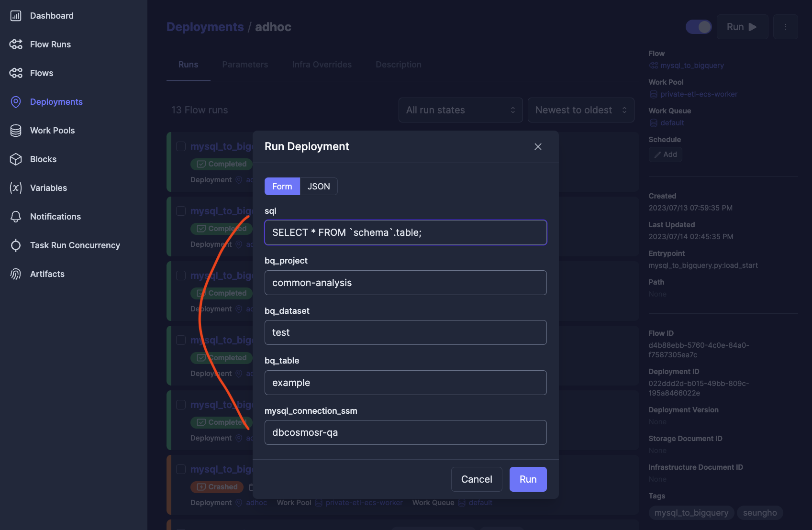
Task: Click the Variables (x) icon
Action: pyautogui.click(x=16, y=188)
